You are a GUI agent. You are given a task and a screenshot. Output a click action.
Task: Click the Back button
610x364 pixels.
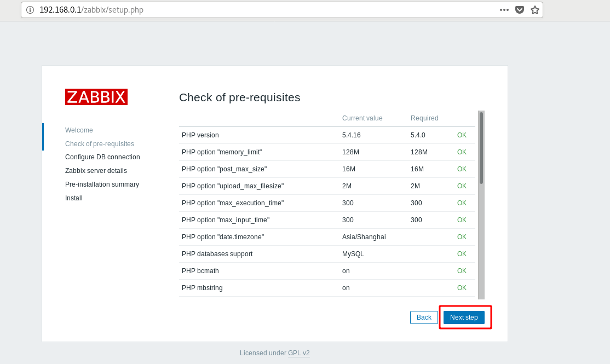[x=424, y=317]
